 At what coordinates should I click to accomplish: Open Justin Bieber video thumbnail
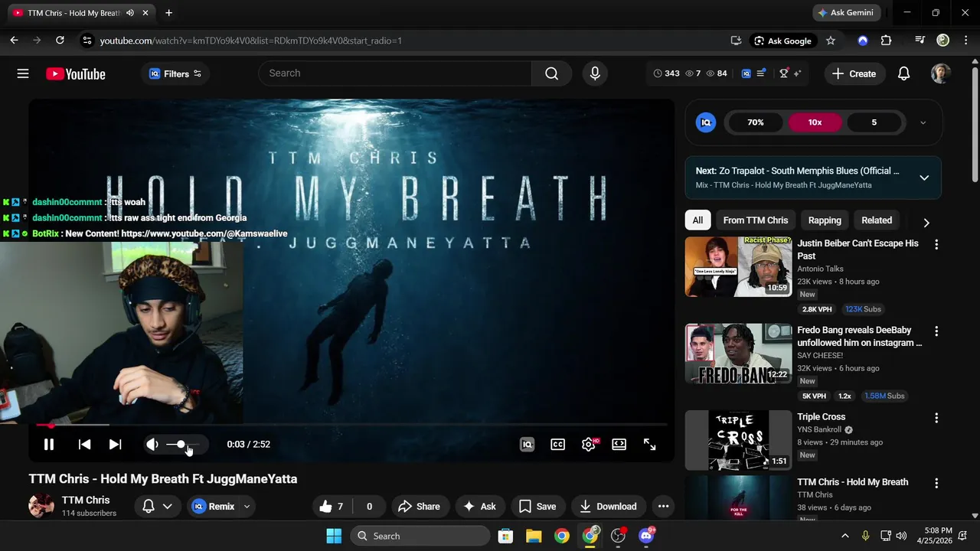738,266
